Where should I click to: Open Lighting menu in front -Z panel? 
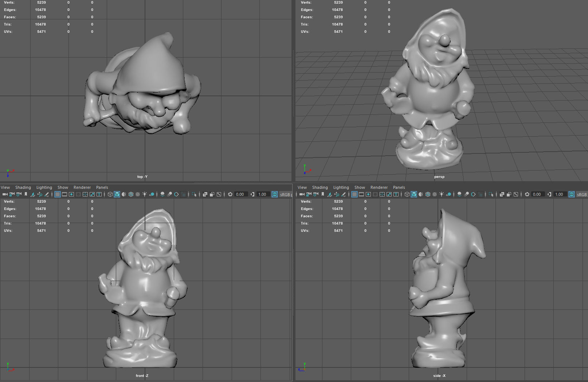pos(44,187)
